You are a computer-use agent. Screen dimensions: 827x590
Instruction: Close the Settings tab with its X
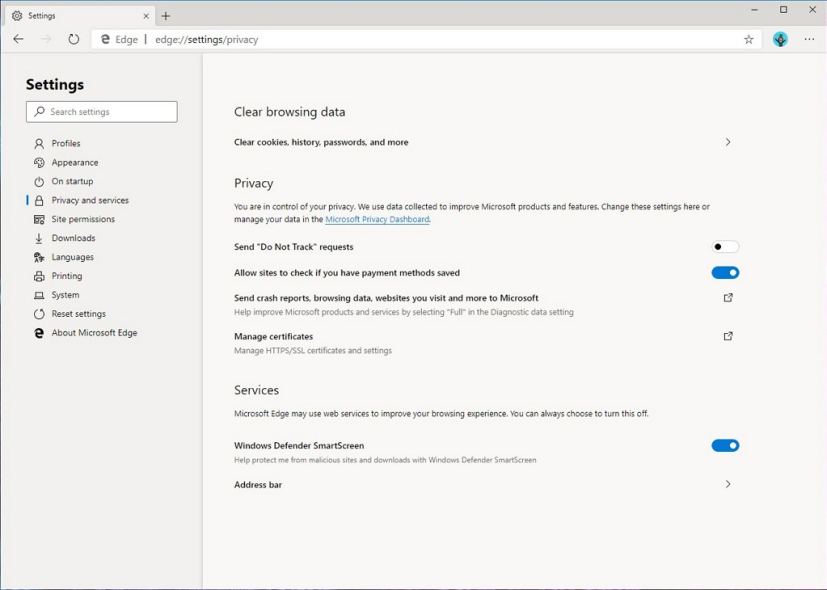146,16
